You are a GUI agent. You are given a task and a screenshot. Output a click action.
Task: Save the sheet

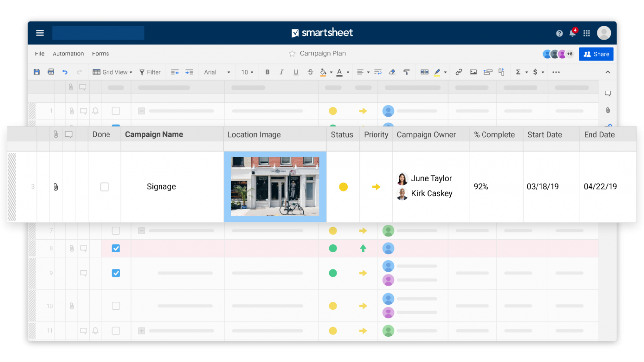click(x=36, y=72)
